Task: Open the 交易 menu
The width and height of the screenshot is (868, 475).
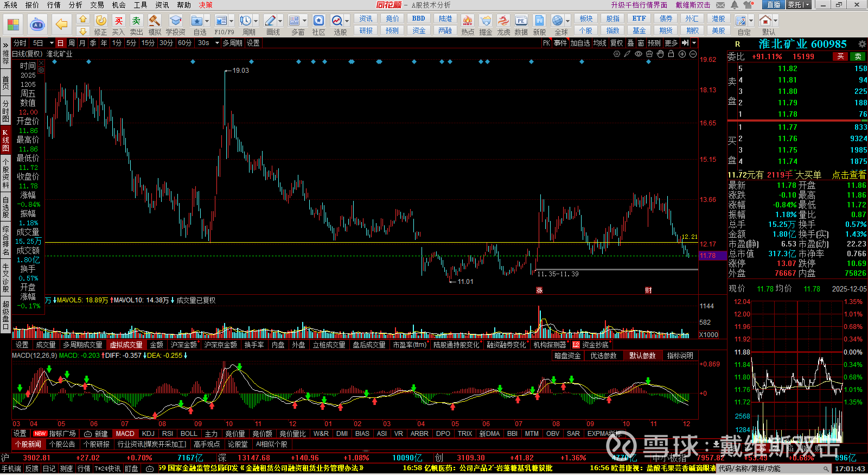Action: [x=97, y=5]
